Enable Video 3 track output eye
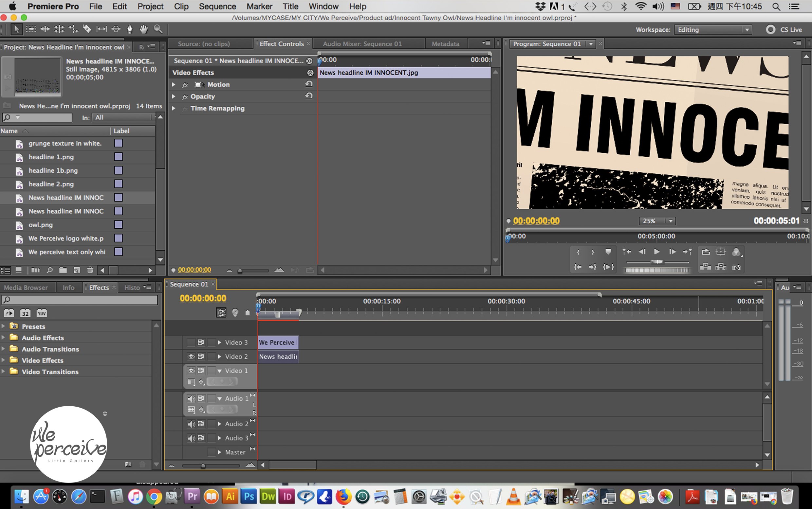This screenshot has height=509, width=812. [191, 342]
